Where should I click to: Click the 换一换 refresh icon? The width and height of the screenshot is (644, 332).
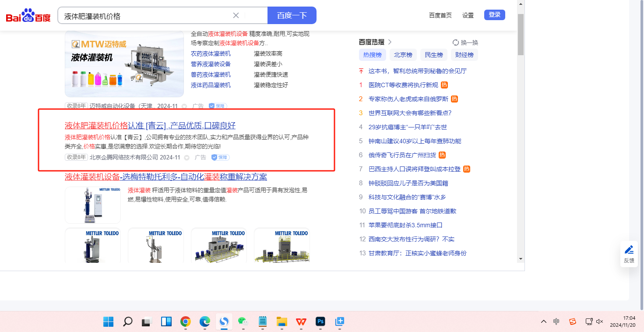[456, 42]
